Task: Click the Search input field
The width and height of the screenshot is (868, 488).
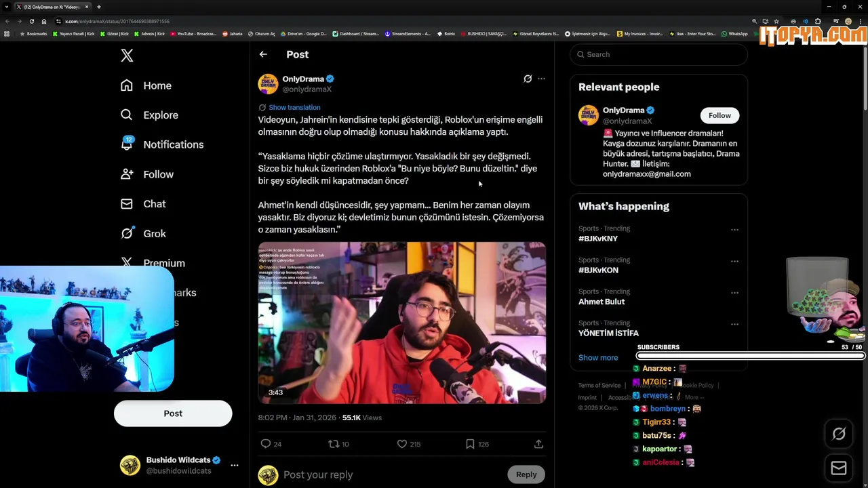Action: [x=658, y=54]
